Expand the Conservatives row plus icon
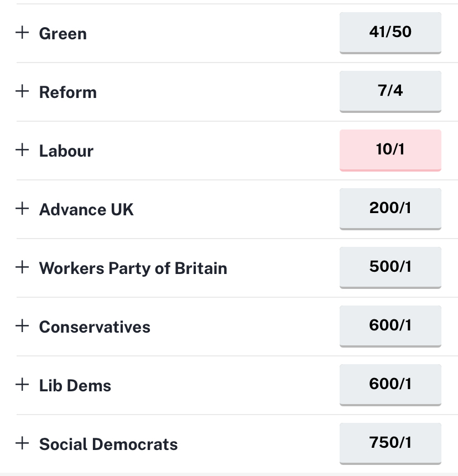This screenshot has width=458, height=476. coord(22,325)
